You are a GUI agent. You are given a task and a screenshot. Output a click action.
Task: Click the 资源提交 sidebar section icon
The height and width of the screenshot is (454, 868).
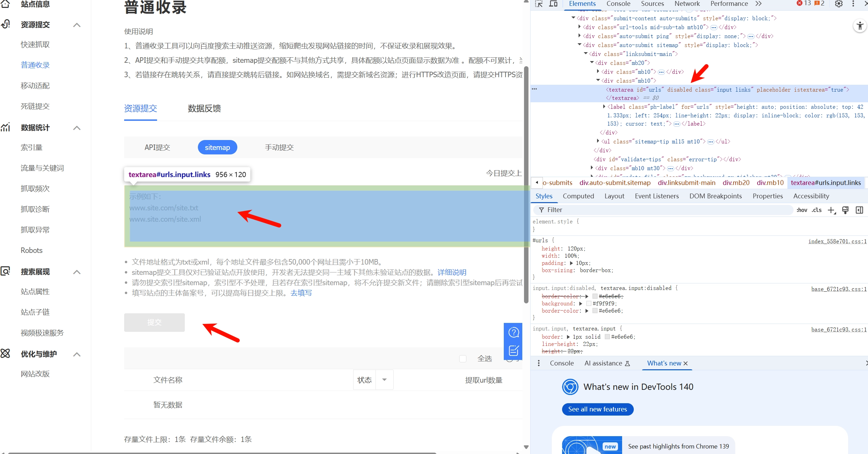(x=6, y=24)
